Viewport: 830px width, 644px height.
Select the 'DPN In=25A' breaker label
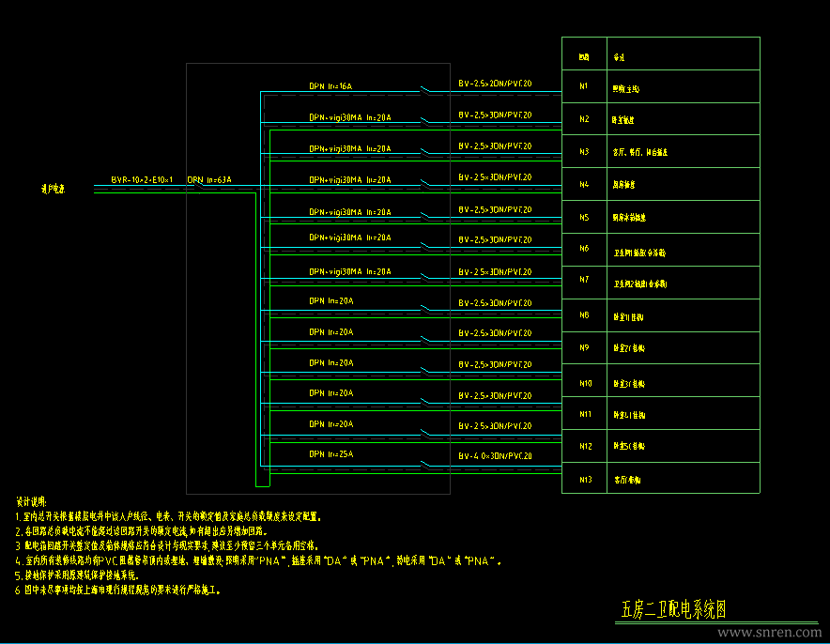coord(330,454)
